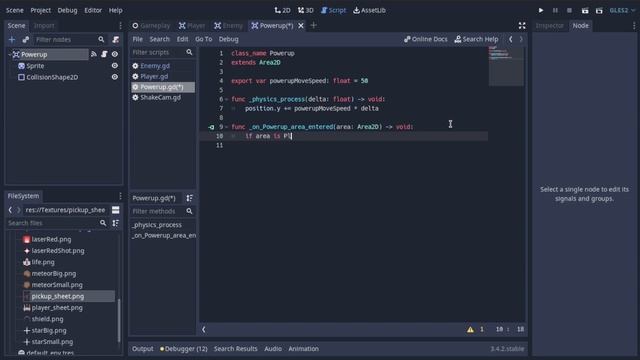The width and height of the screenshot is (640, 360).
Task: Switch to the Enemy scene tab
Action: click(228, 26)
